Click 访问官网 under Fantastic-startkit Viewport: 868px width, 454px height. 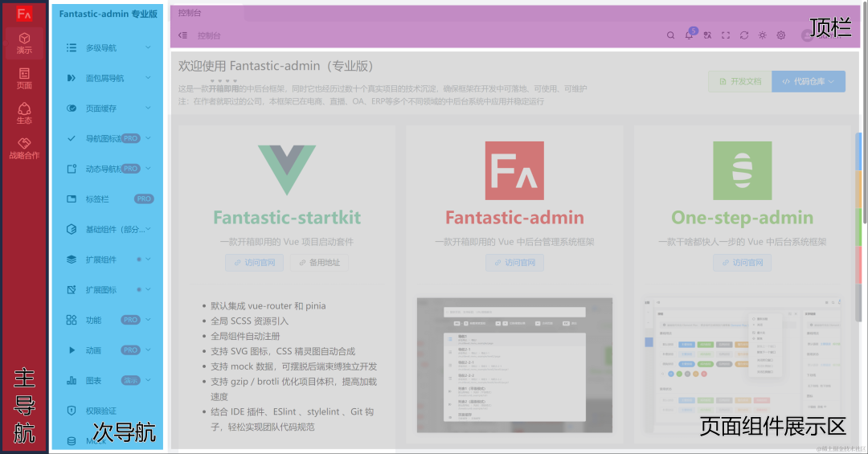pos(254,263)
